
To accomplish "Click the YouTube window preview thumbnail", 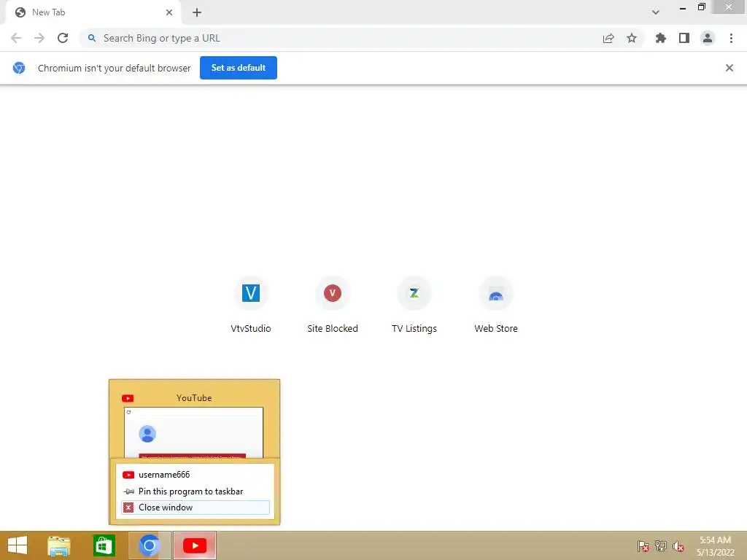I will point(193,432).
